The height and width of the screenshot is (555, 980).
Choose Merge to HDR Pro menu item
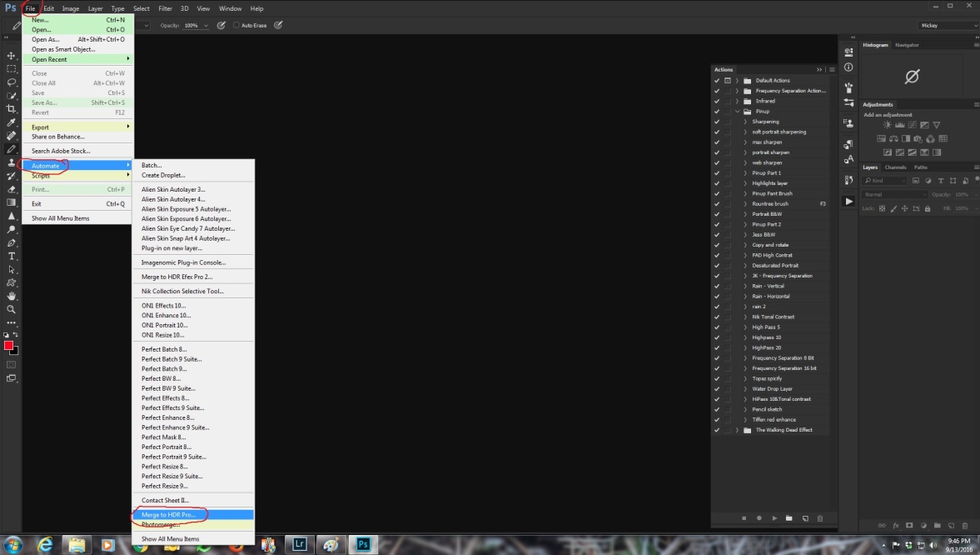coord(193,514)
